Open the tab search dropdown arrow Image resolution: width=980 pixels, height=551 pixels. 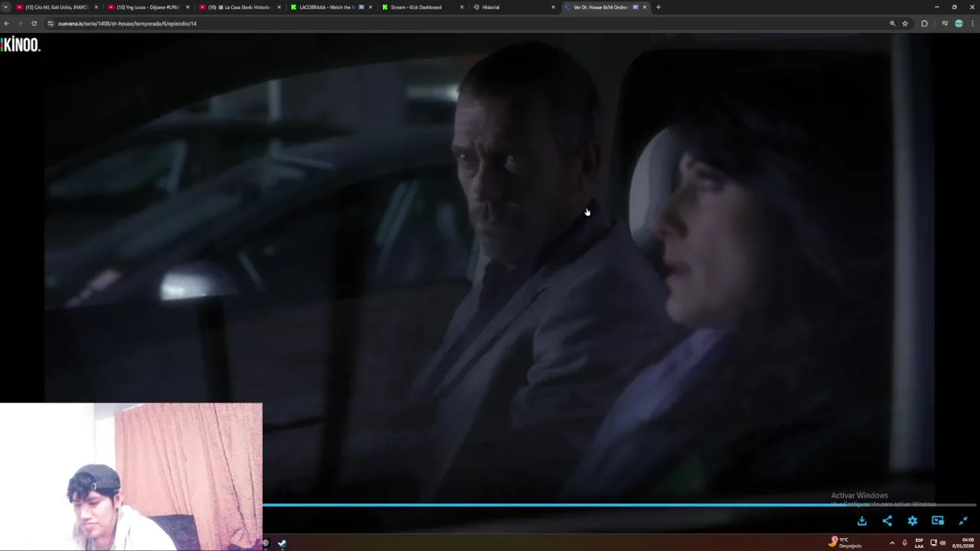(x=6, y=7)
